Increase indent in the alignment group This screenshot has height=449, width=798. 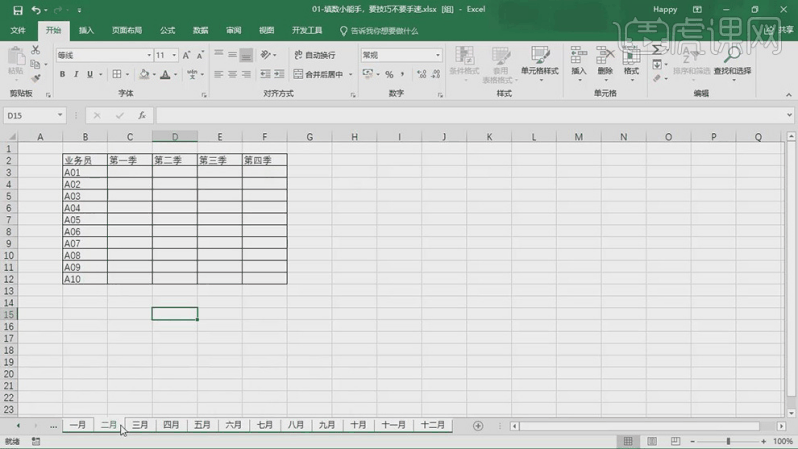279,74
